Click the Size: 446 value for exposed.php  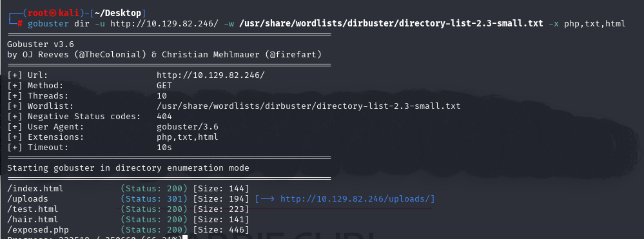221,230
